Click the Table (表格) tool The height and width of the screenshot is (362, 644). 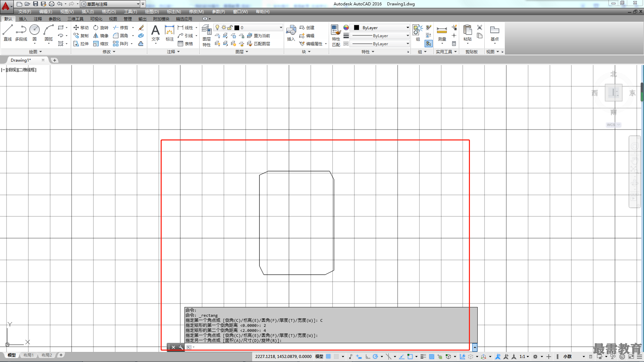185,44
